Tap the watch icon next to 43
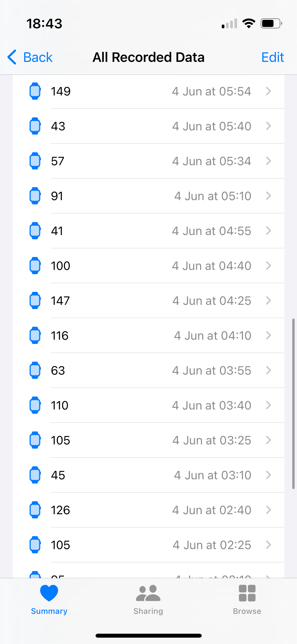The width and height of the screenshot is (297, 644). 35,126
